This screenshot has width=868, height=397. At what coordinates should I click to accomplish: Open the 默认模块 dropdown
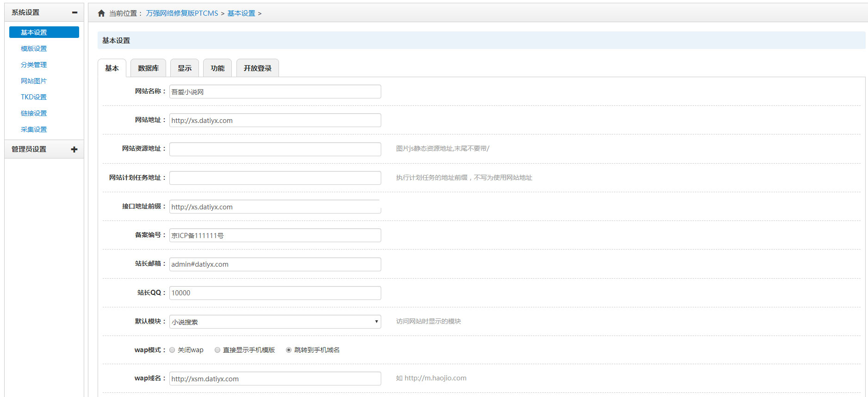pos(275,322)
